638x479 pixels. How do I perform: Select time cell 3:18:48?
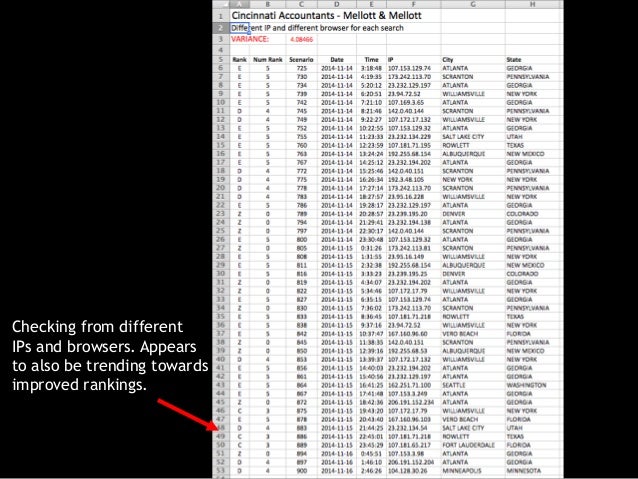[371, 68]
